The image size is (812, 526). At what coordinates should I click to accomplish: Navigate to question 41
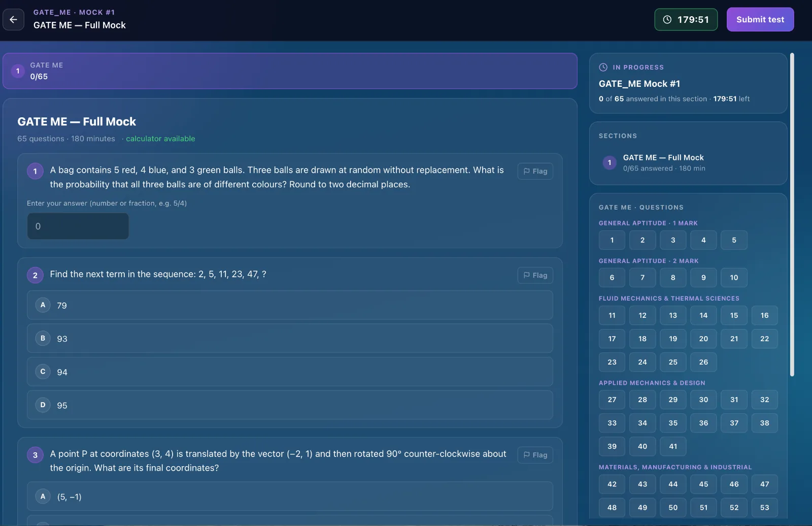tap(673, 446)
